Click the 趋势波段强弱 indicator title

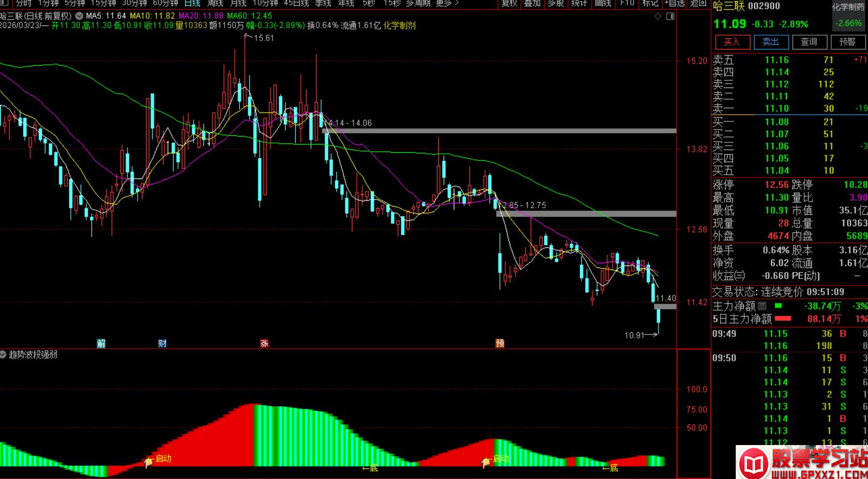tap(33, 354)
